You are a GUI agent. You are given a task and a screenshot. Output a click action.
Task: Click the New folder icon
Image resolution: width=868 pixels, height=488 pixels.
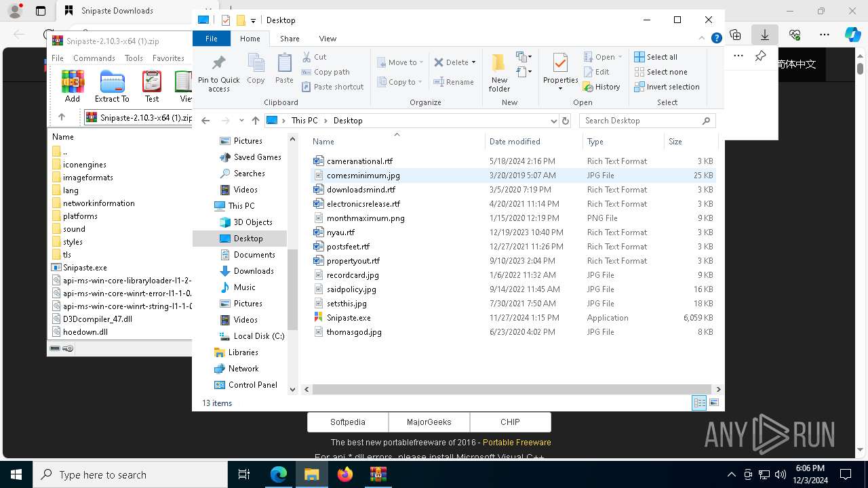point(499,63)
